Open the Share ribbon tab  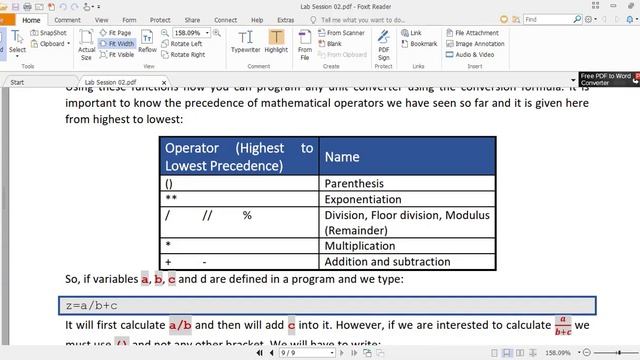192,20
